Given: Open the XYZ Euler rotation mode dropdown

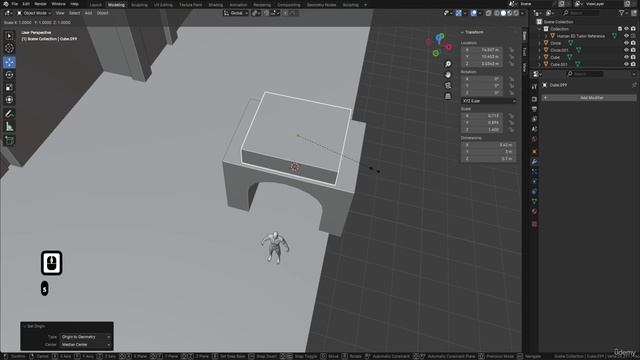Looking at the screenshot, I should pos(489,101).
